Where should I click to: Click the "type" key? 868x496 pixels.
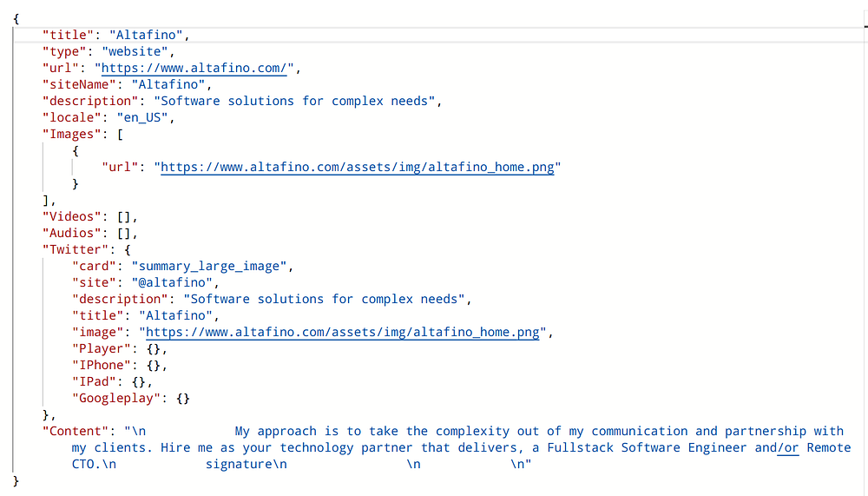click(65, 51)
